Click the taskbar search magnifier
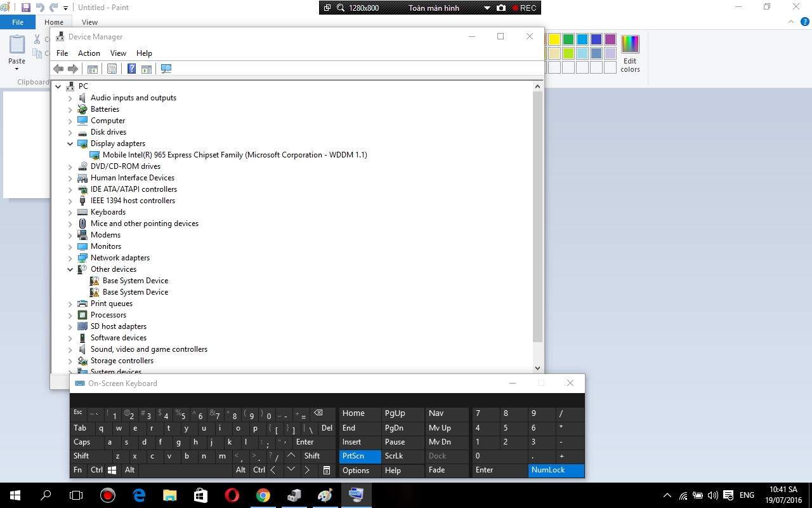 46,495
